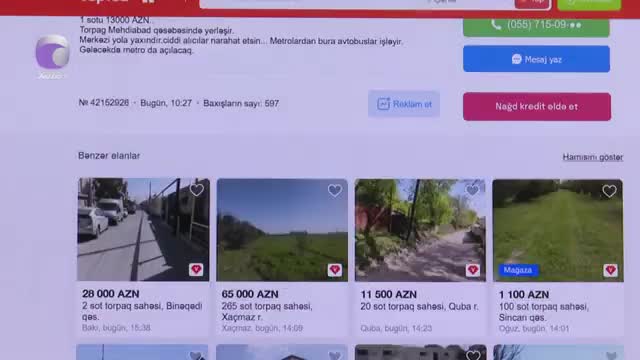This screenshot has width=640, height=360.
Task: Click VIP diamond badge on 1 100 AZN photo
Action: (611, 270)
